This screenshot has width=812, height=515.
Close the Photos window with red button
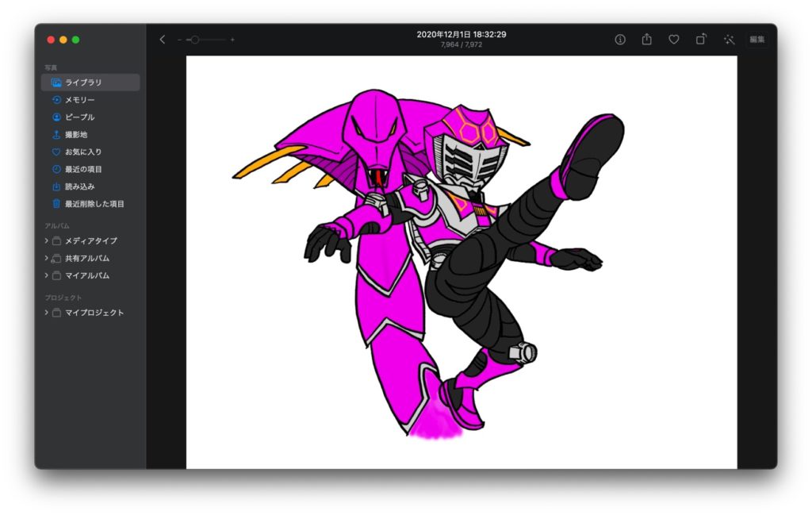tap(51, 40)
